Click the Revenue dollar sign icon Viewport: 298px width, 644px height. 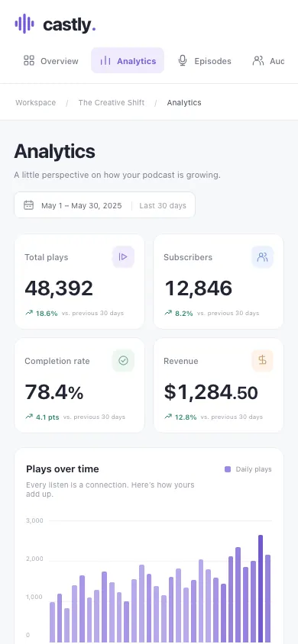(x=262, y=361)
